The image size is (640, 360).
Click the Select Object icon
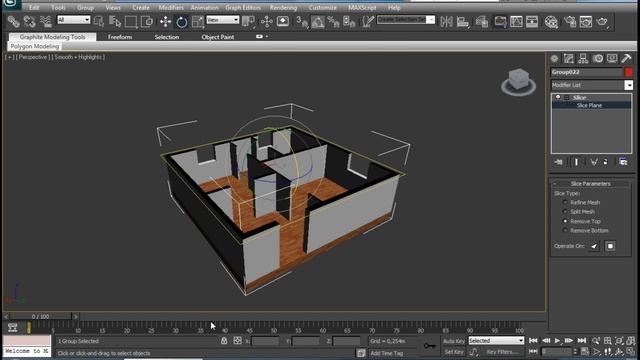click(99, 21)
